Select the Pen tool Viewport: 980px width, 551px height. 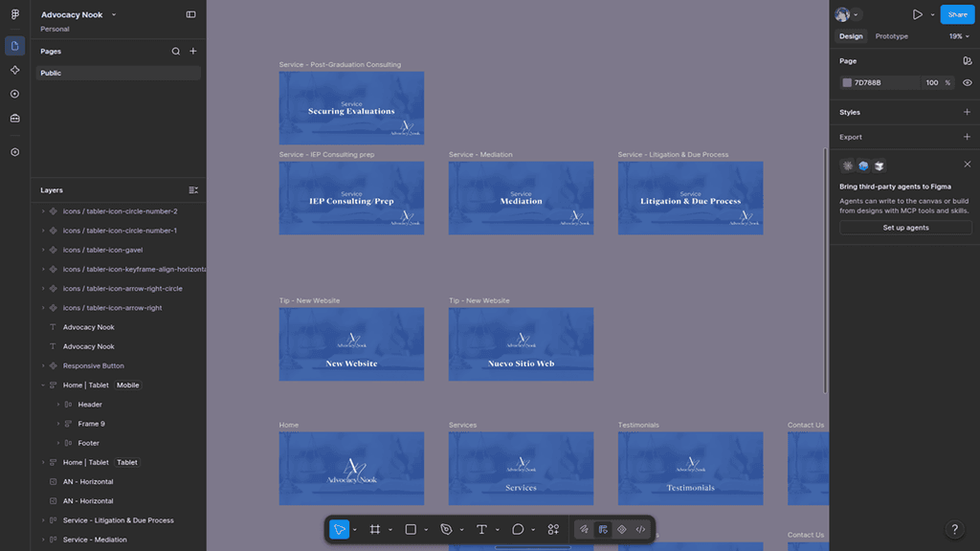tap(446, 529)
